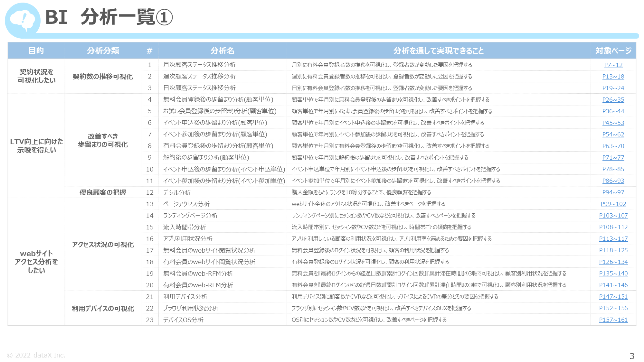This screenshot has width=644, height=362.
Task: Open page link P26~35
Action: [x=613, y=99]
